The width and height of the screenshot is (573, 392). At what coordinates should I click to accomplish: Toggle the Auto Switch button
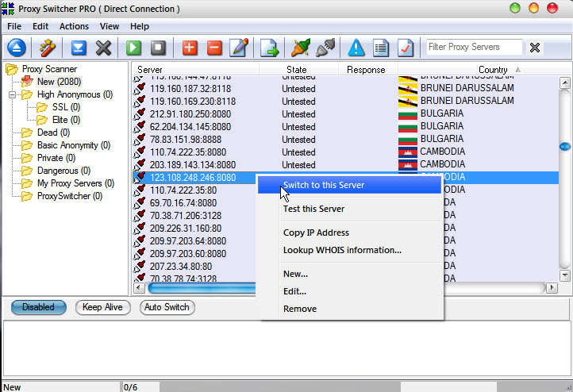(x=167, y=307)
